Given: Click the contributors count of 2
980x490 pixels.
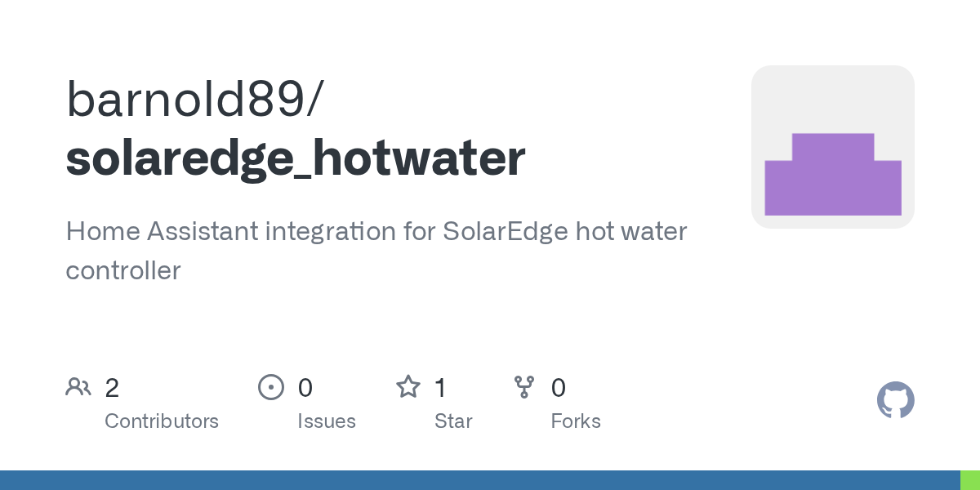Looking at the screenshot, I should point(112,388).
